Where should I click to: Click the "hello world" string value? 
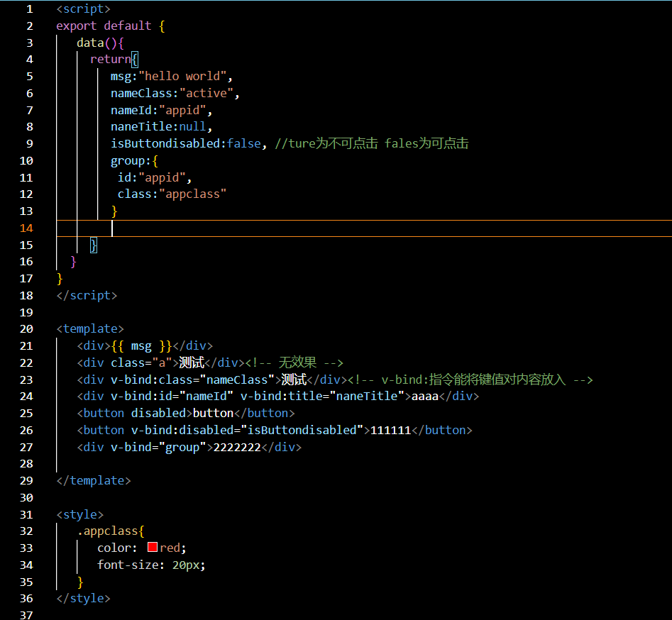[182, 77]
